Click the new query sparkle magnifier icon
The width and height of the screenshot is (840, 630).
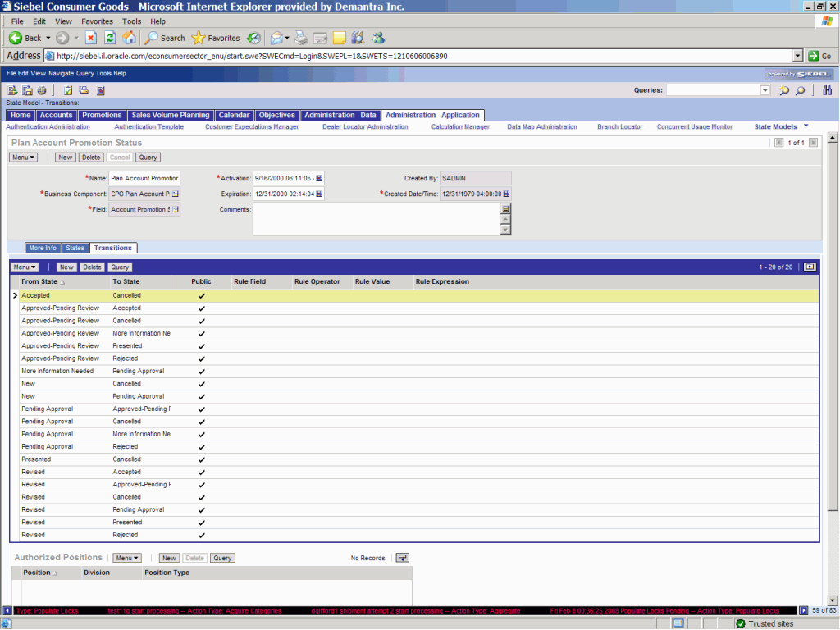(x=784, y=90)
